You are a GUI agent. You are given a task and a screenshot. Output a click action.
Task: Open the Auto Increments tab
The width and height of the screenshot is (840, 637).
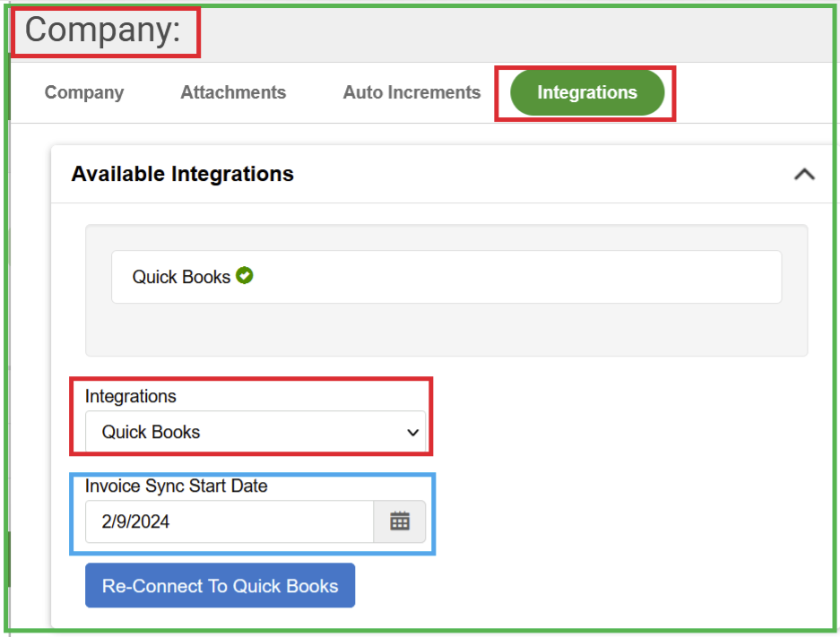(411, 92)
